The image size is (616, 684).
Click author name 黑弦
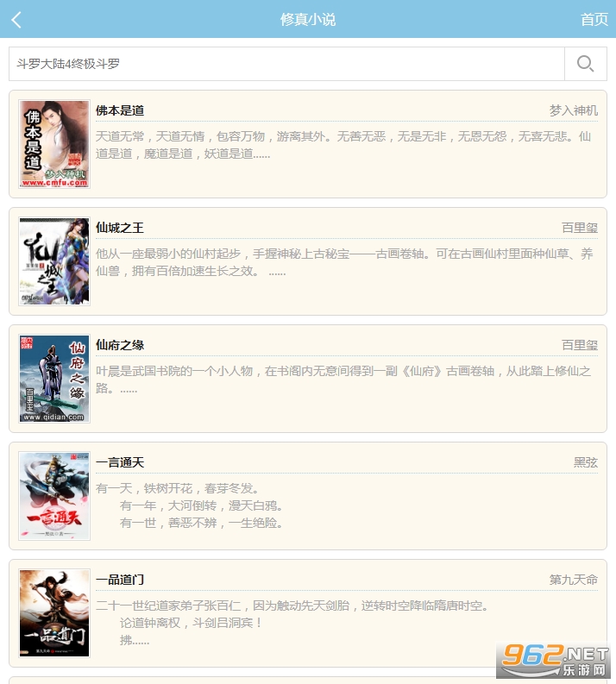[586, 462]
